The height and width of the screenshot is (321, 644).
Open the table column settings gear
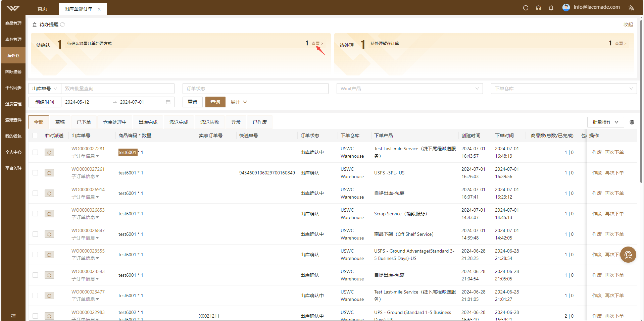coord(632,122)
